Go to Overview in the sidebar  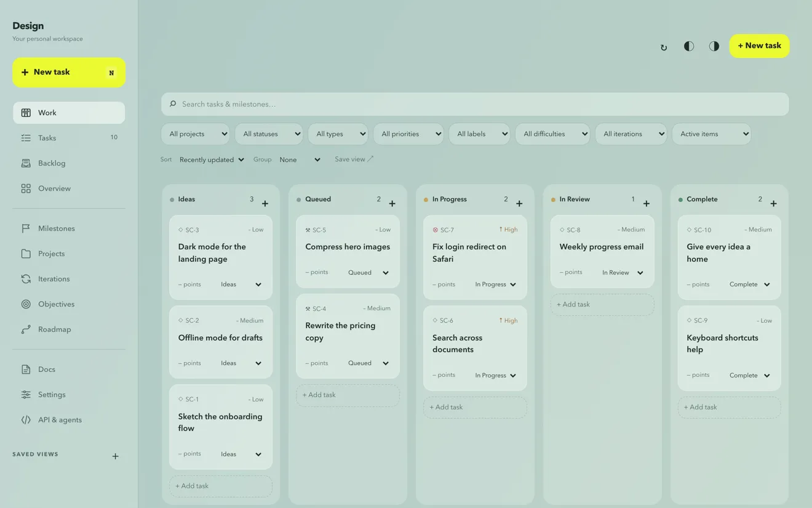pos(69,188)
